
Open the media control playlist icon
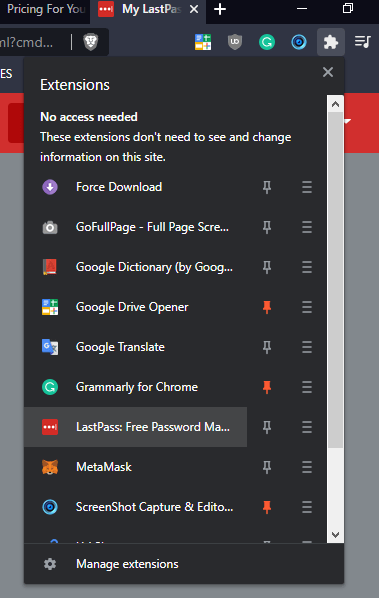363,42
